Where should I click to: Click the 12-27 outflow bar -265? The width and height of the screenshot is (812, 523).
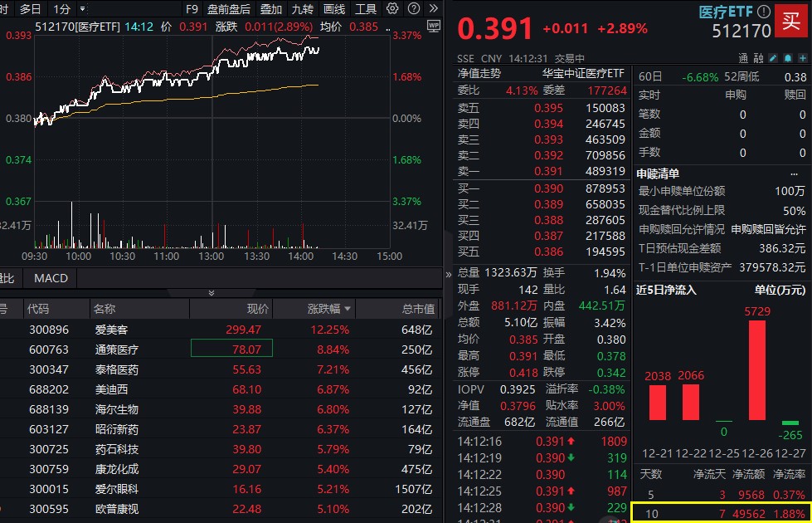[790, 423]
